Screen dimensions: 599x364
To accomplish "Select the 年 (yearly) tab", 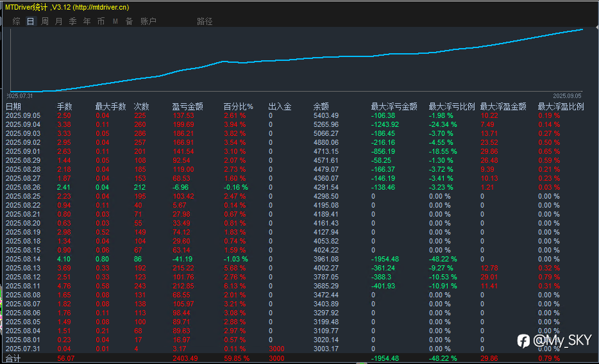I will click(x=87, y=21).
